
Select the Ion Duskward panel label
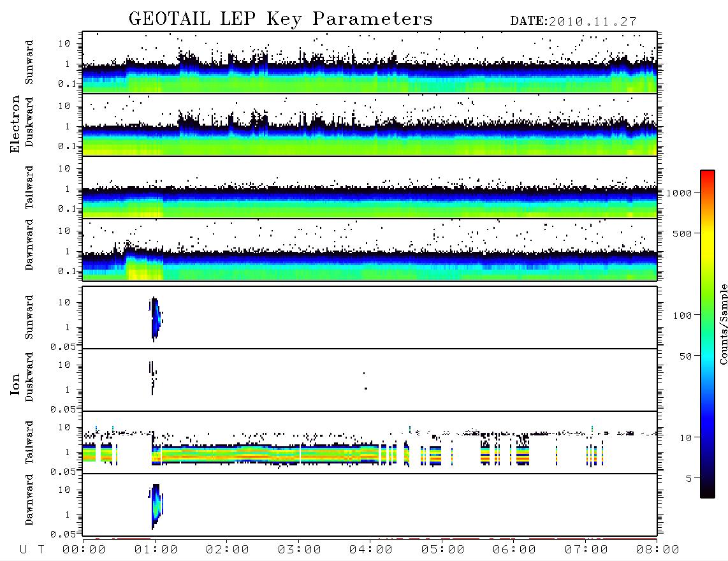pos(29,377)
